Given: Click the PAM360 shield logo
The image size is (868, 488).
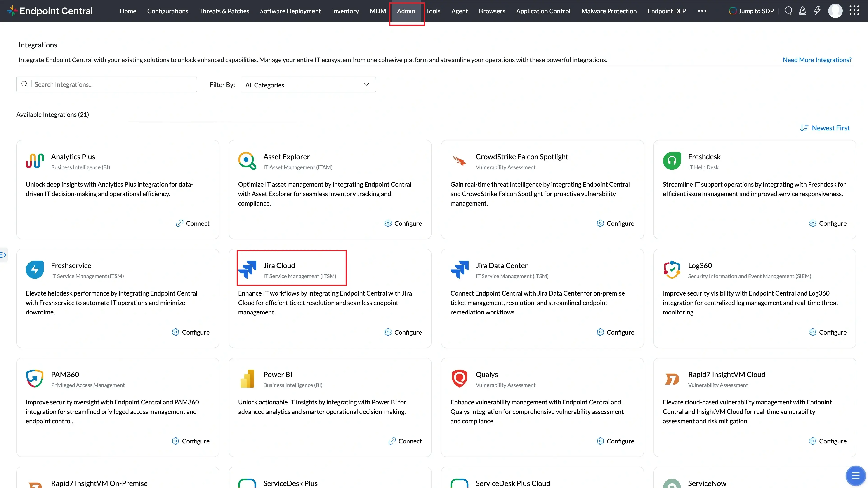Looking at the screenshot, I should 35,379.
